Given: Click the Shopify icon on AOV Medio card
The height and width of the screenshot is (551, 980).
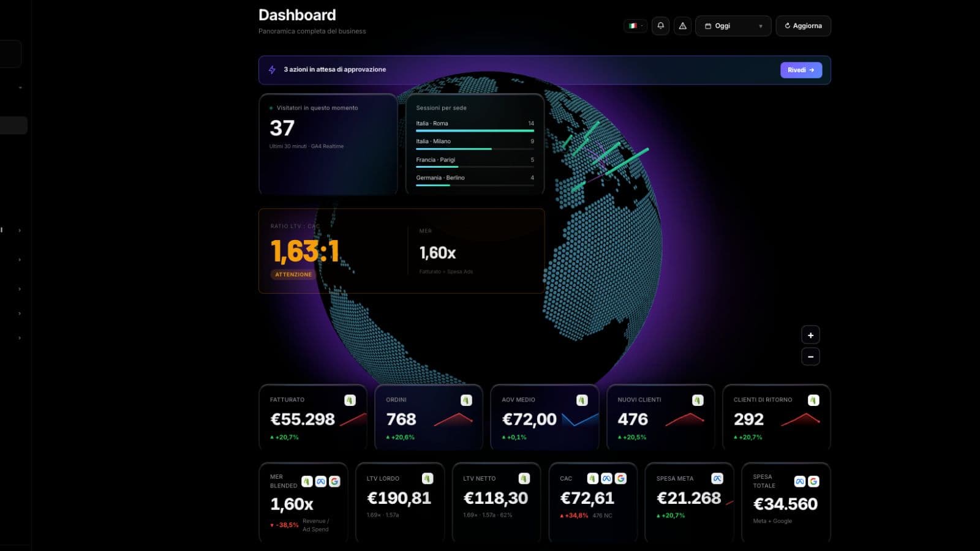Looking at the screenshot, I should click(x=582, y=400).
